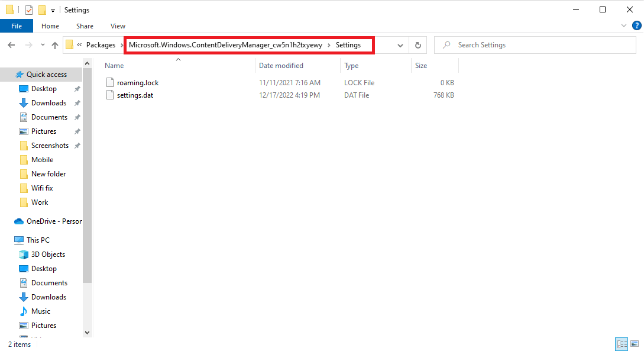Sort files by Type column

point(351,66)
